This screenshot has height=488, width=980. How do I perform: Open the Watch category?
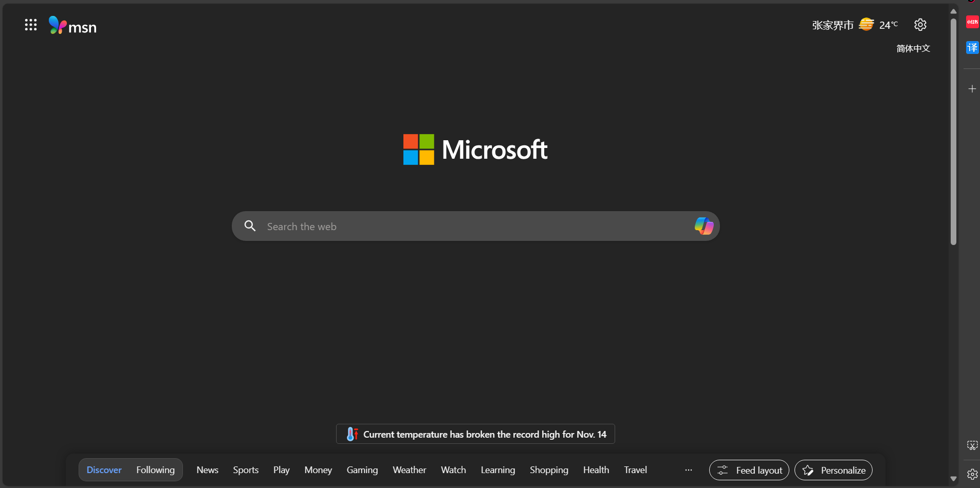tap(453, 470)
